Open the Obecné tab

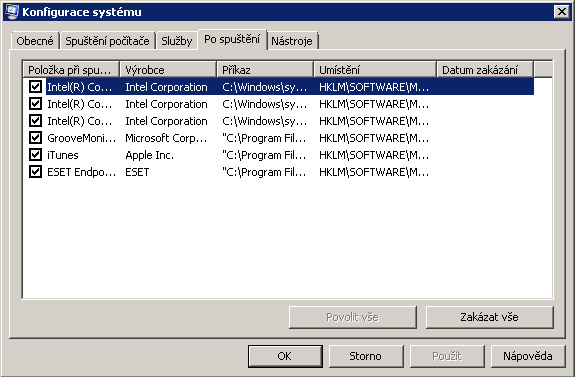[35, 41]
